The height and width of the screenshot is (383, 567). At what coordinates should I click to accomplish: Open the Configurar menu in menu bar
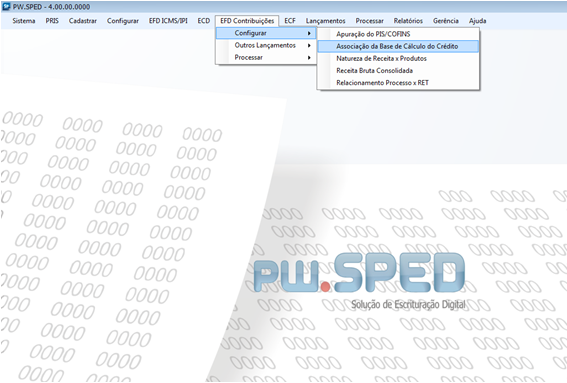pos(123,21)
